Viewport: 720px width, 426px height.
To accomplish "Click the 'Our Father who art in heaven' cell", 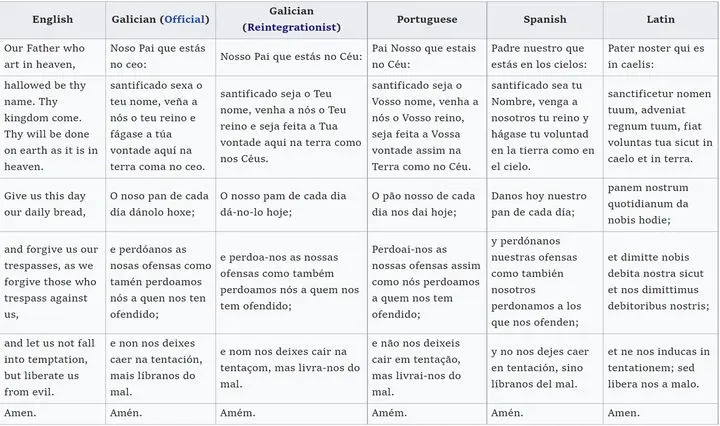I will point(52,56).
